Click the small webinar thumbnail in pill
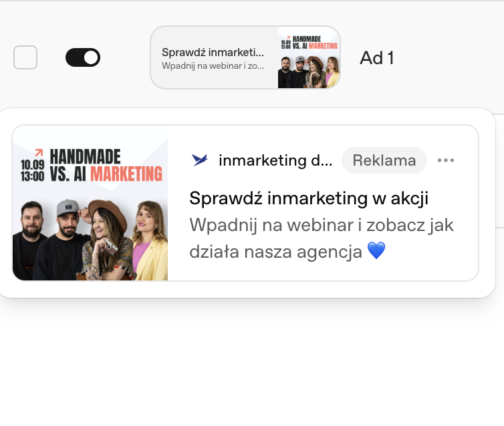 pyautogui.click(x=309, y=57)
